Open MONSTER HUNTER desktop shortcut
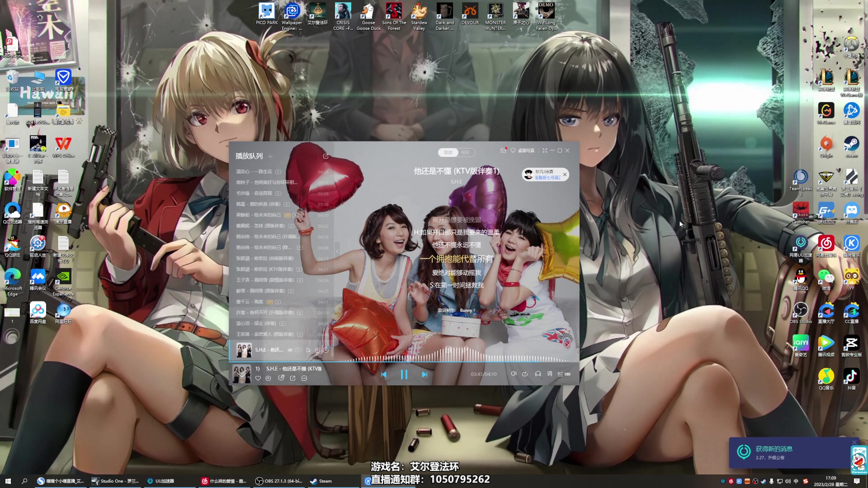Image resolution: width=868 pixels, height=488 pixels. [x=495, y=16]
